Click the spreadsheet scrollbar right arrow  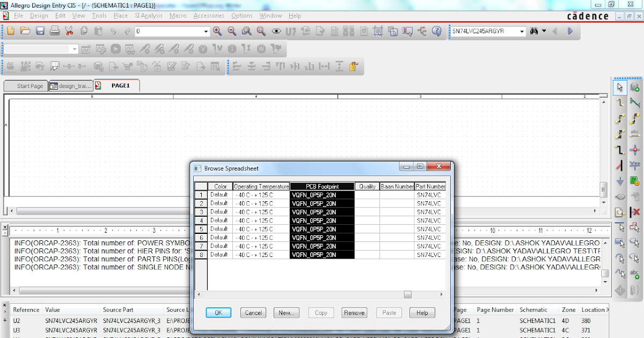pos(441,295)
